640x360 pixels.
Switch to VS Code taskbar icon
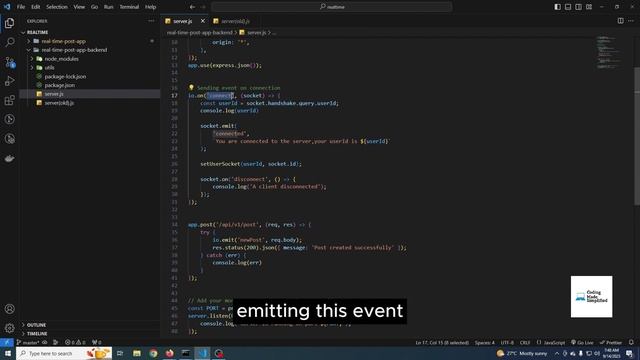coord(202,353)
